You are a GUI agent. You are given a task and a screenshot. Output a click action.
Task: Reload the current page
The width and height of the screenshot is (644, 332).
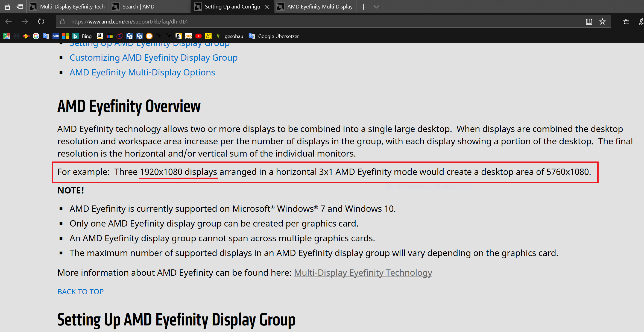(41, 21)
